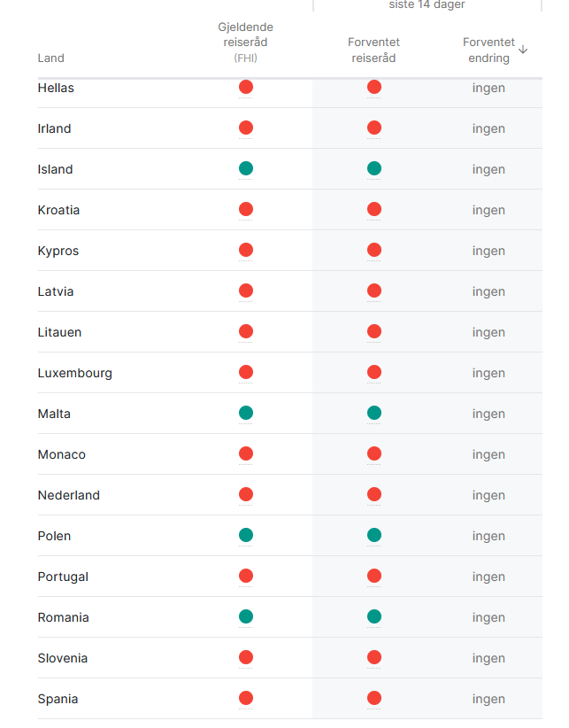Sort table by Land column header
Image resolution: width=569 pixels, height=728 pixels.
point(51,58)
